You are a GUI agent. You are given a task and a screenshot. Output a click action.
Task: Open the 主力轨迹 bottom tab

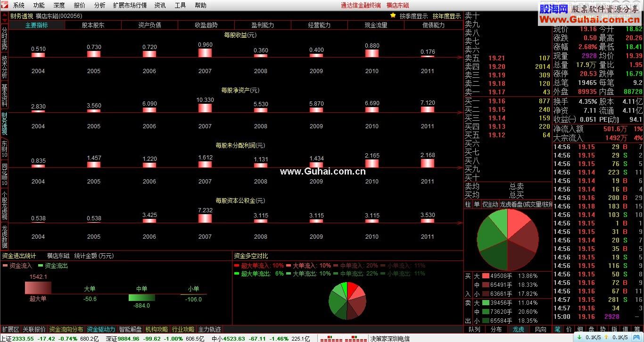tap(209, 329)
